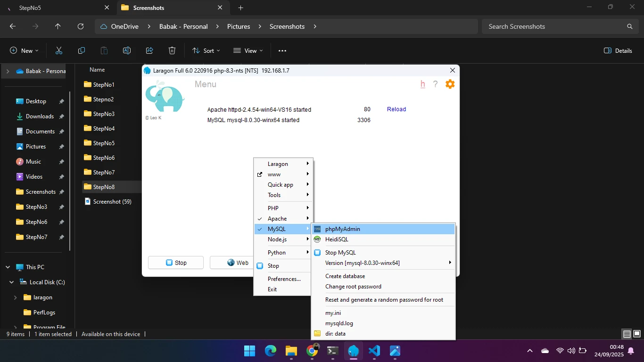644x362 pixels.
Task: Click the red 'h' icon in Laragon
Action: [x=422, y=84]
